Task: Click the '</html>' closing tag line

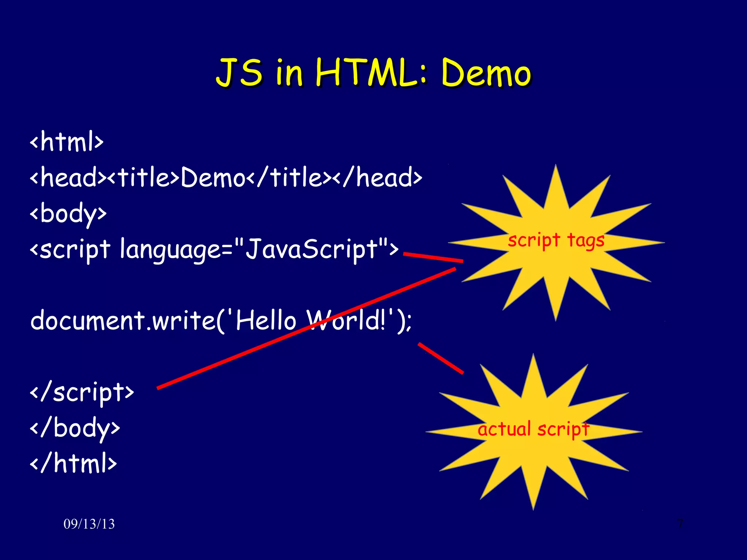Action: [73, 463]
